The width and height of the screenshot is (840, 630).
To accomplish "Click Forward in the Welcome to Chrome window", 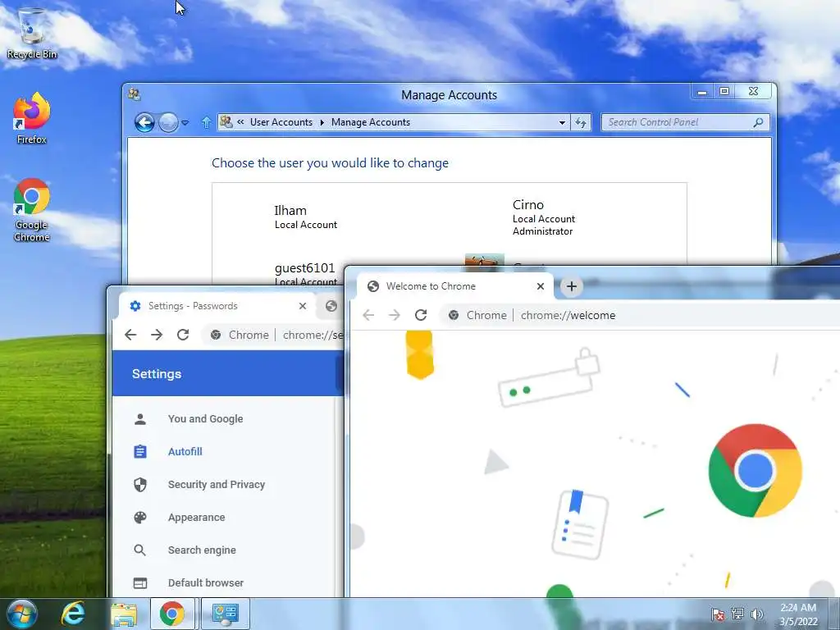I will (395, 315).
